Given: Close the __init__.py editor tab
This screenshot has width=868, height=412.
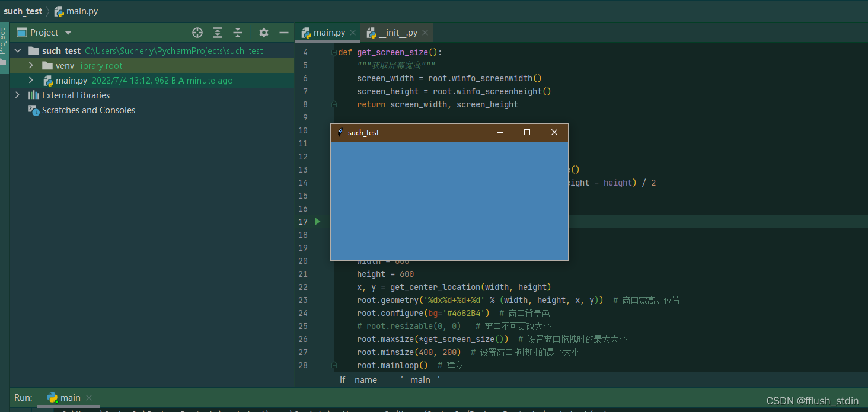Looking at the screenshot, I should point(425,33).
